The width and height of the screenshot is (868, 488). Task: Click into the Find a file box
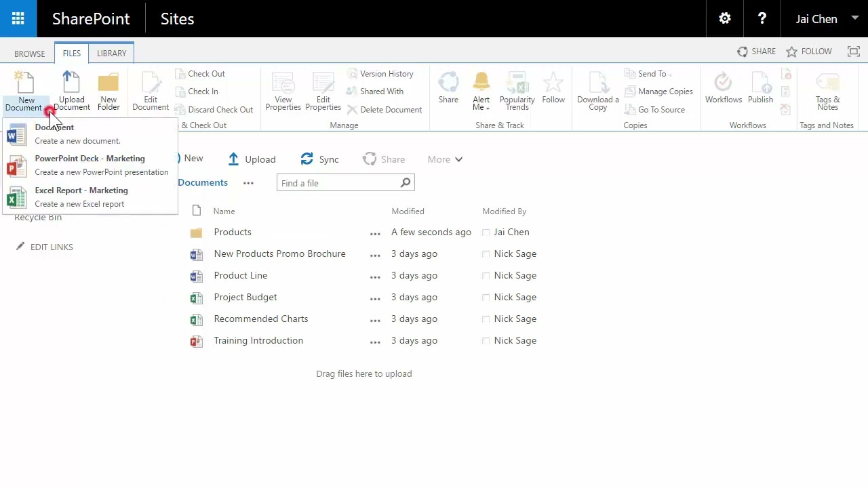pyautogui.click(x=338, y=183)
